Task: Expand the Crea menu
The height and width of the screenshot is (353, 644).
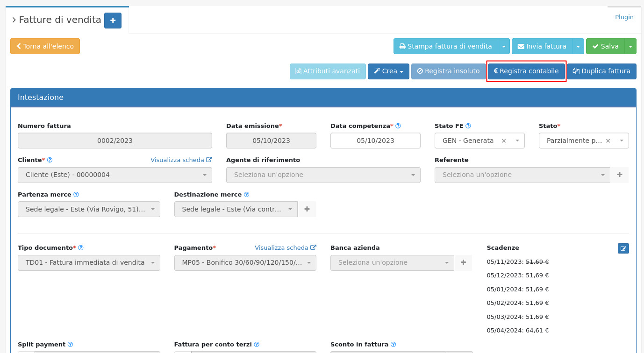Action: coord(388,71)
